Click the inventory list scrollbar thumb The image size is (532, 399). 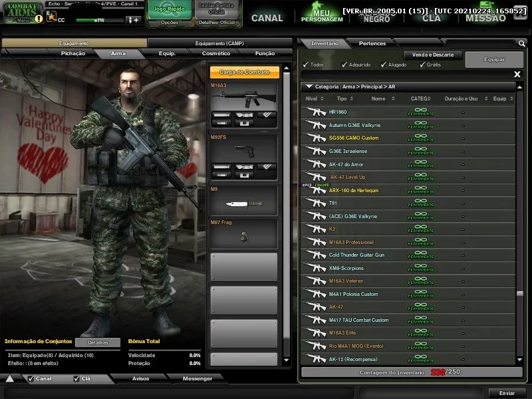(x=520, y=294)
